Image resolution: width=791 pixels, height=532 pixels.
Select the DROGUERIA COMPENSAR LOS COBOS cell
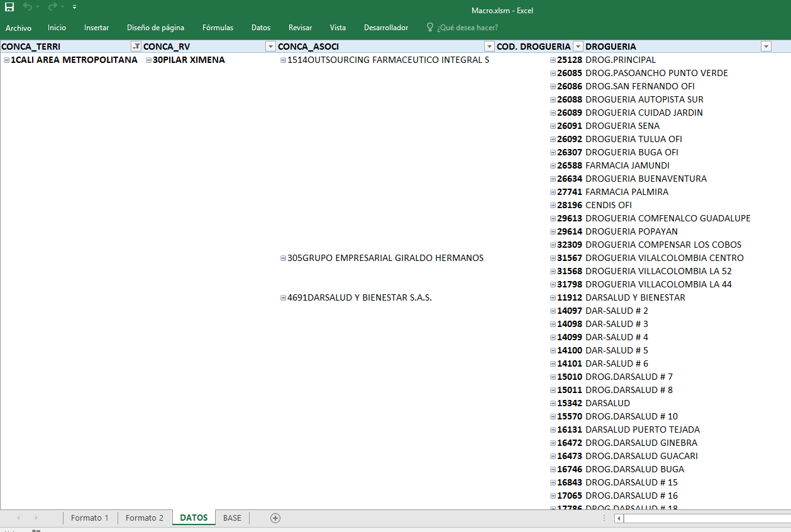(663, 245)
